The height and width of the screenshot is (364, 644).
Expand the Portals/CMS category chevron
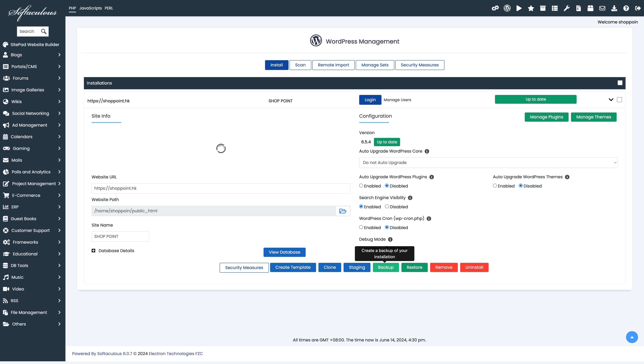pos(59,67)
